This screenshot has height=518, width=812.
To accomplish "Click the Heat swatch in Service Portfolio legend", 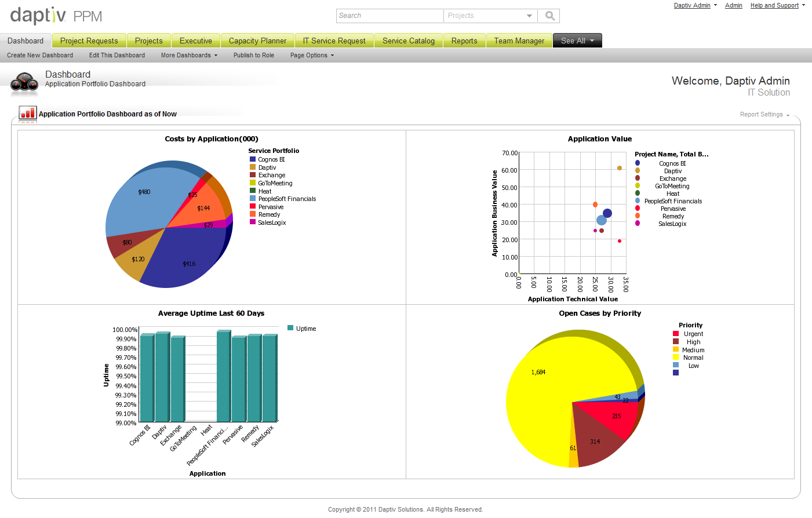I will (x=253, y=191).
